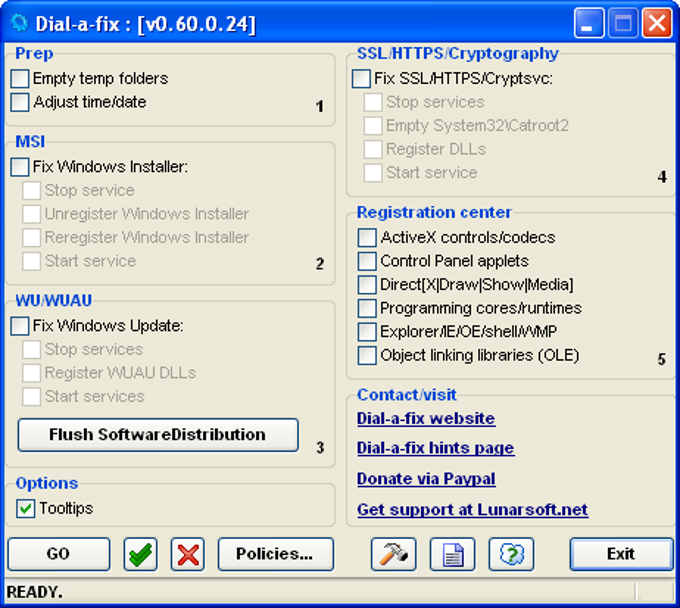Follow Get support at Lunarsoft.net link
This screenshot has height=608, width=680.
pos(472,510)
